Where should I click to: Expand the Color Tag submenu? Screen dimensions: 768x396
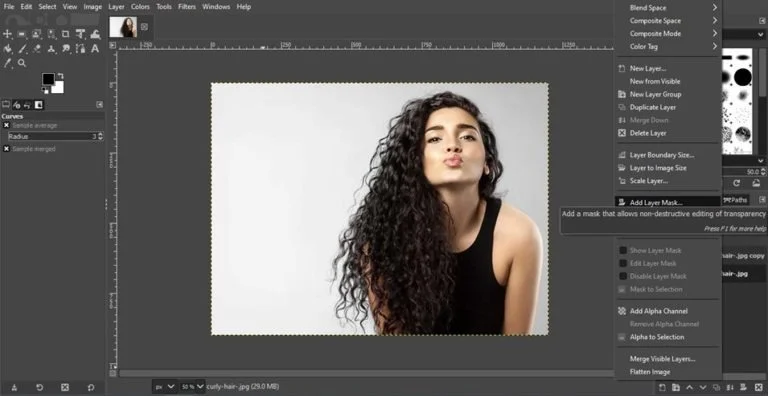pos(667,47)
